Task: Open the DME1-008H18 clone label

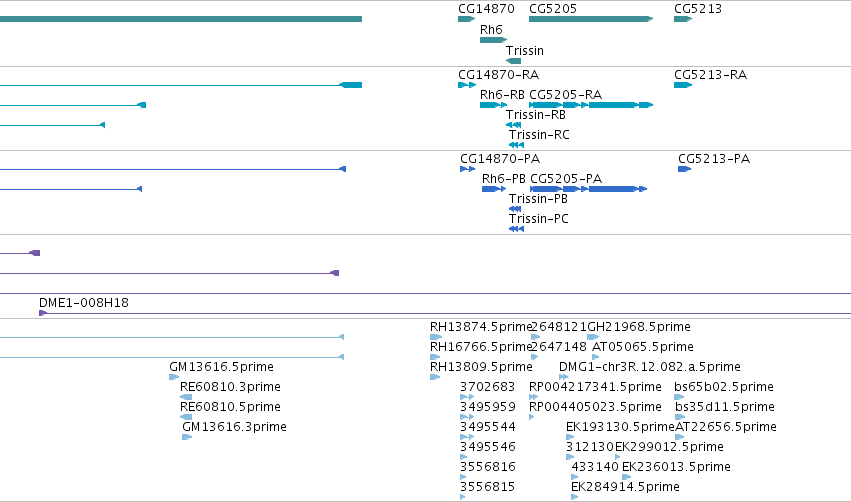Action: [84, 303]
